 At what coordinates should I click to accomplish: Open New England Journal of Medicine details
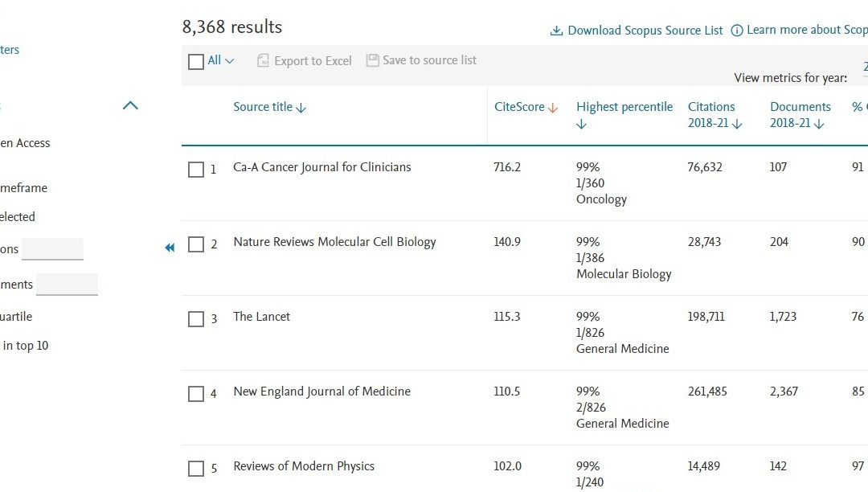click(321, 391)
